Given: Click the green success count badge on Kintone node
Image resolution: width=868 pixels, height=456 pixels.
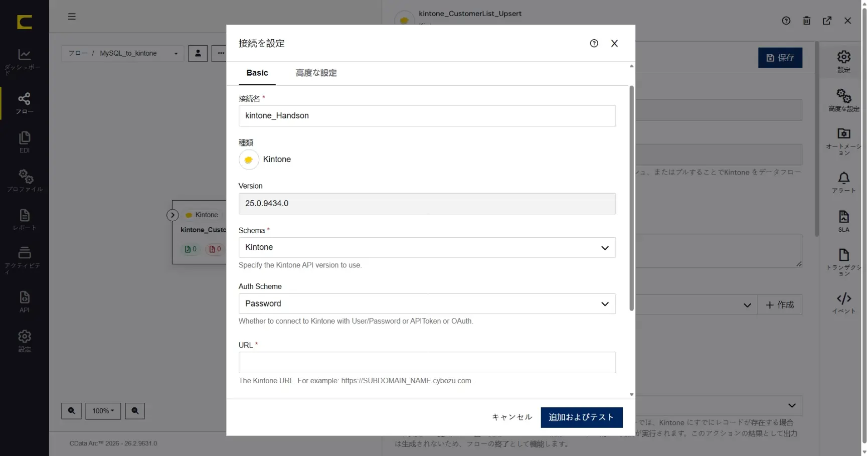Looking at the screenshot, I should [191, 249].
